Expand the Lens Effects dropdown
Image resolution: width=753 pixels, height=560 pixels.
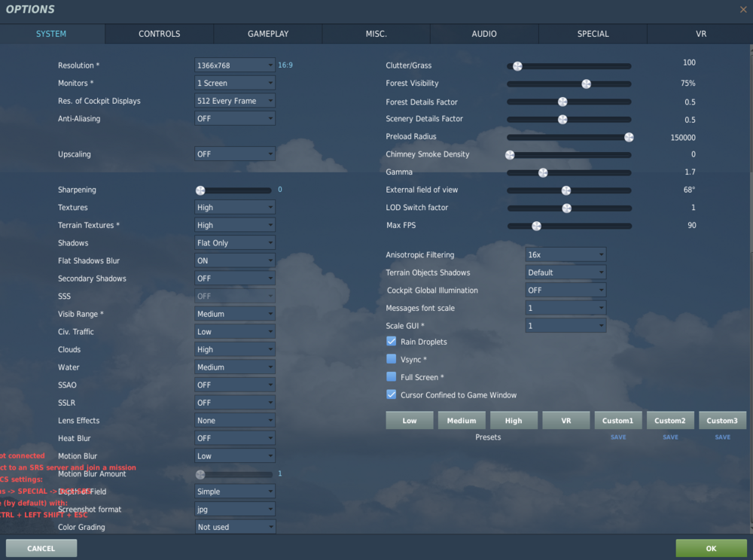click(235, 420)
